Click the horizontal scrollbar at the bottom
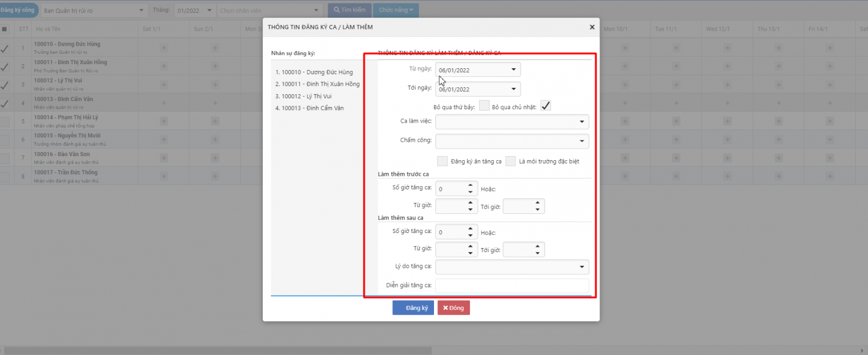This screenshot has width=868, height=355. 217,350
